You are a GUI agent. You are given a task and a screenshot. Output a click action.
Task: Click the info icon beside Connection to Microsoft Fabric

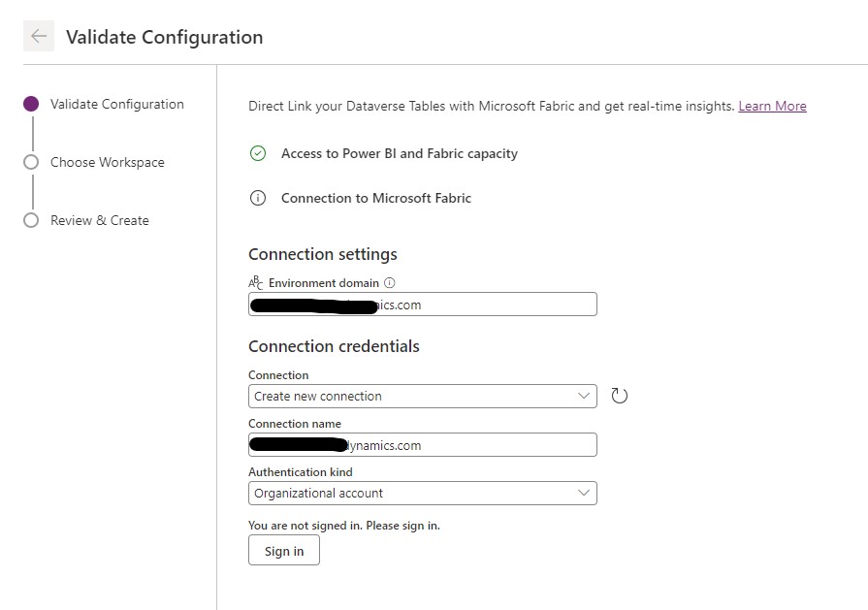pyautogui.click(x=258, y=198)
